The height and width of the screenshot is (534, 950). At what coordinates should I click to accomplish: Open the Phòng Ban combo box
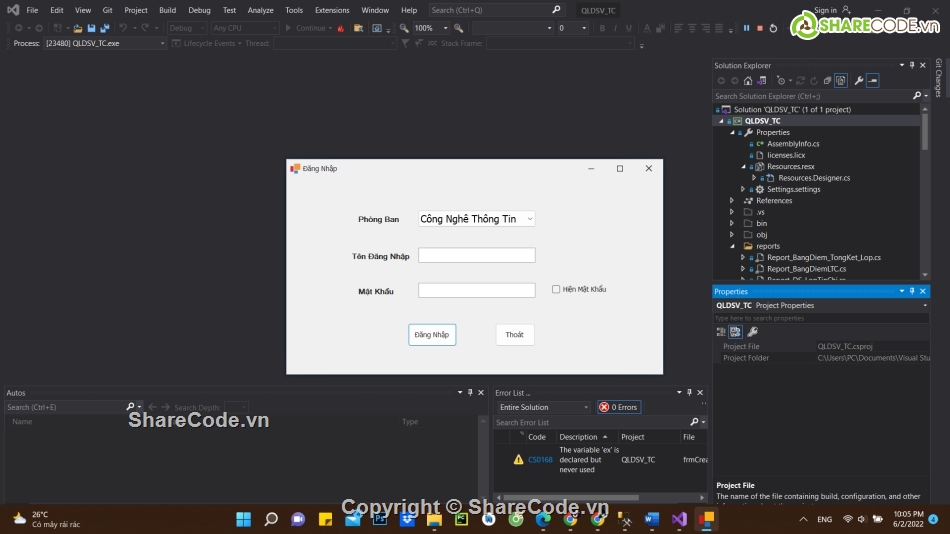point(476,219)
